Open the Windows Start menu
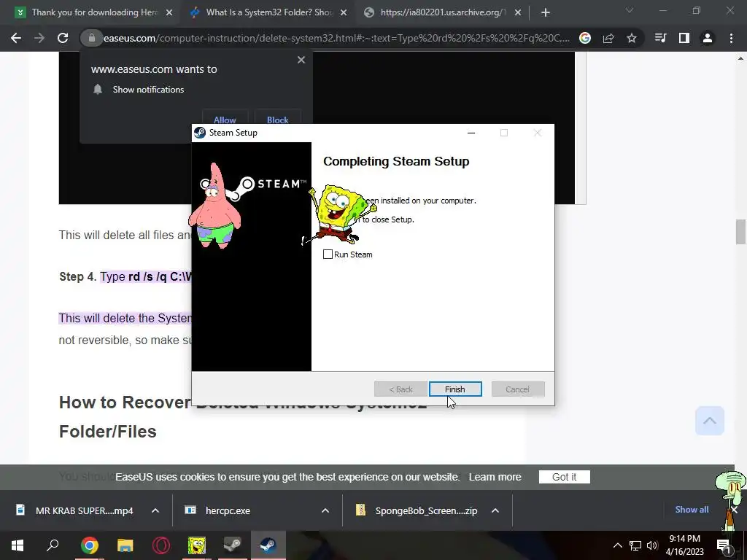Viewport: 747px width, 560px height. pyautogui.click(x=18, y=545)
